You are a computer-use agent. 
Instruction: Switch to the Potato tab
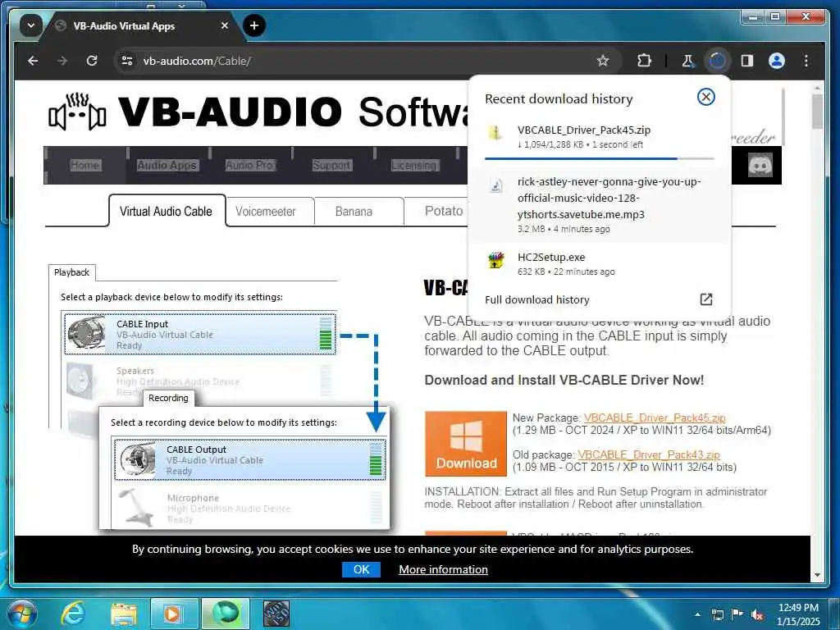click(444, 211)
